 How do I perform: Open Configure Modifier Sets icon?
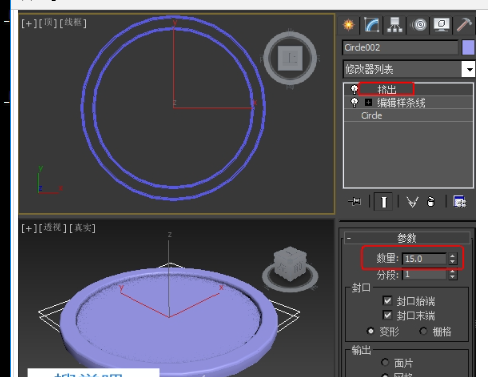click(x=460, y=202)
